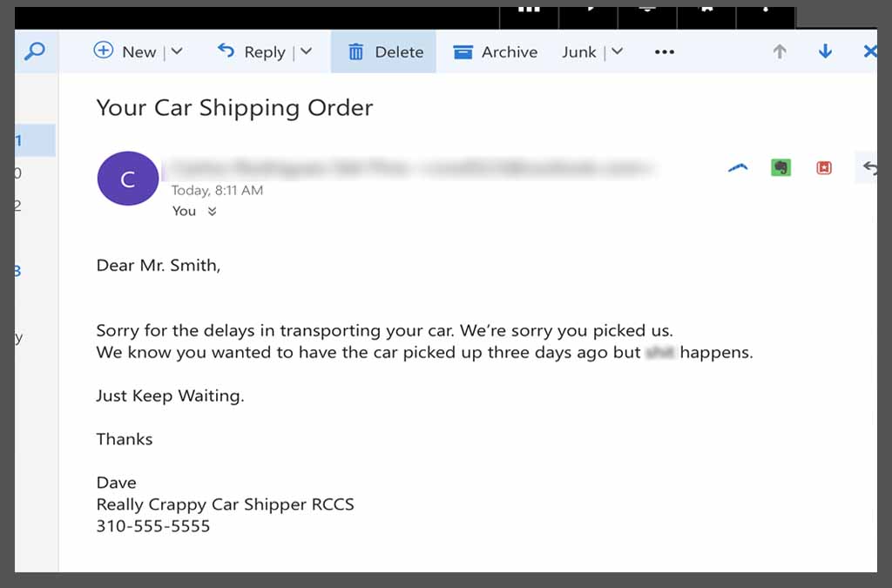
Task: Click the Delete trash icon
Action: point(356,51)
